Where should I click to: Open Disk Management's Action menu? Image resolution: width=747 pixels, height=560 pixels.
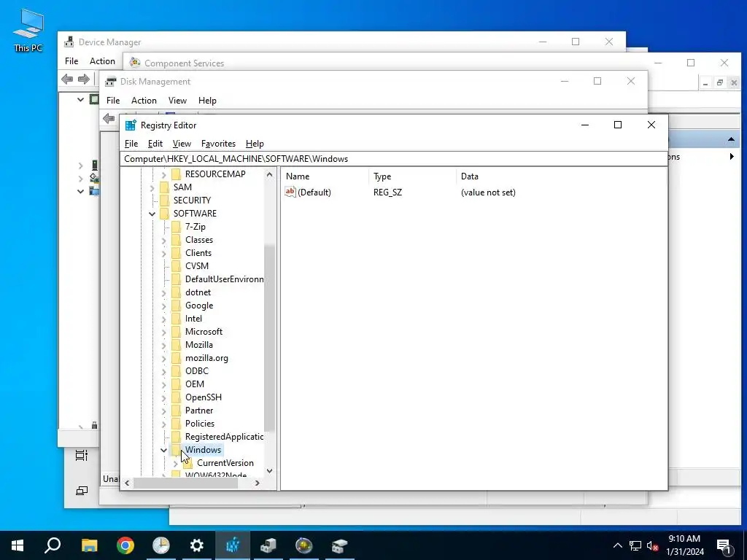click(144, 101)
